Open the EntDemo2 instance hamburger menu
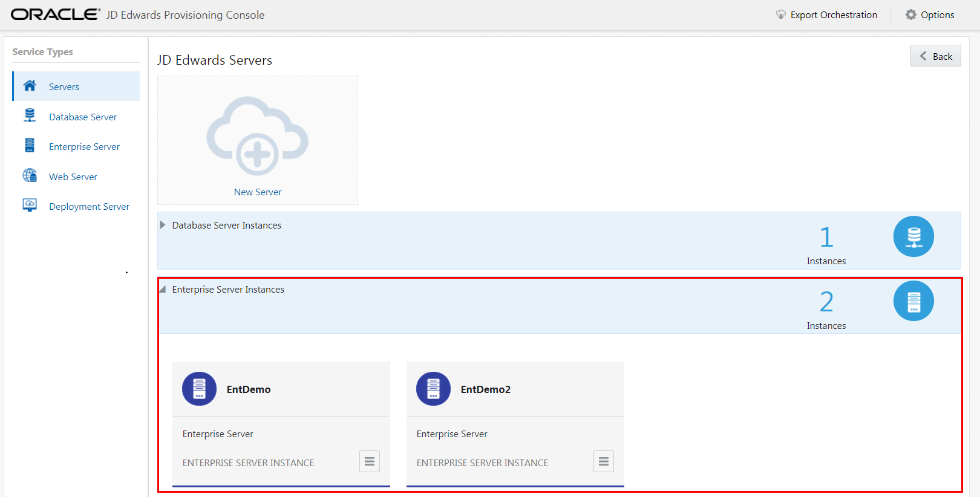Screen dimensions: 980x497 604,461
